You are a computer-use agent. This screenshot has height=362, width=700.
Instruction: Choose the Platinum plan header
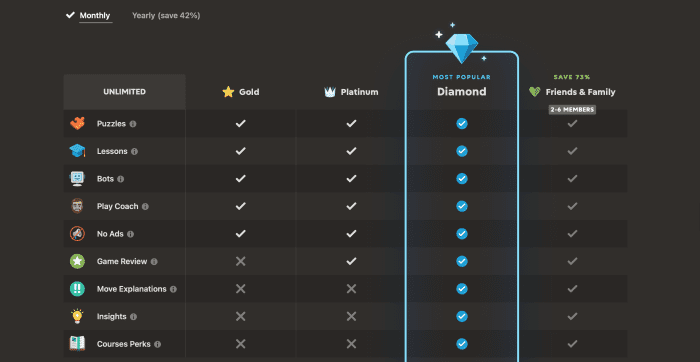pyautogui.click(x=351, y=92)
